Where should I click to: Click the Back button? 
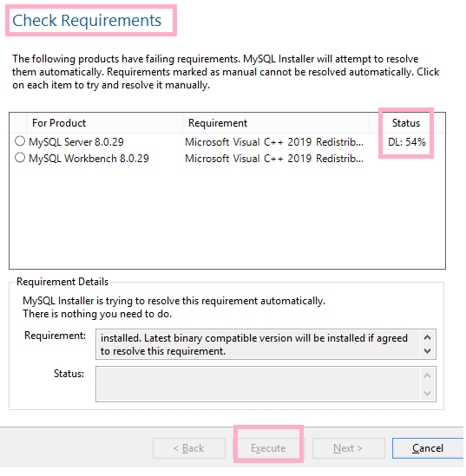tap(189, 448)
